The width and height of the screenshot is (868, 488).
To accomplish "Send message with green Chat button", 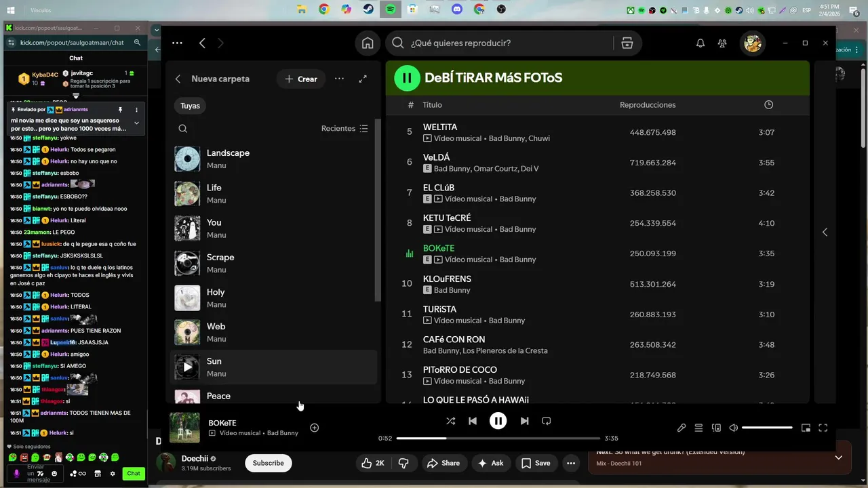I will point(134,474).
